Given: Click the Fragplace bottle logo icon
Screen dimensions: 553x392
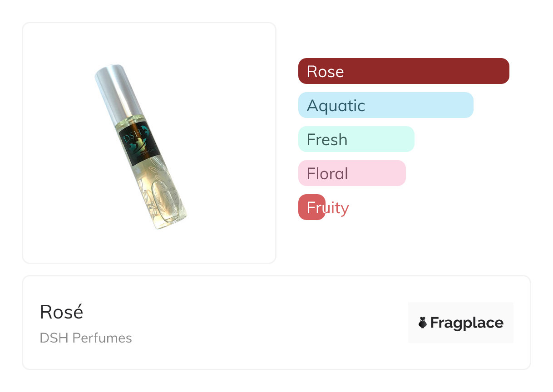Looking at the screenshot, I should point(423,323).
